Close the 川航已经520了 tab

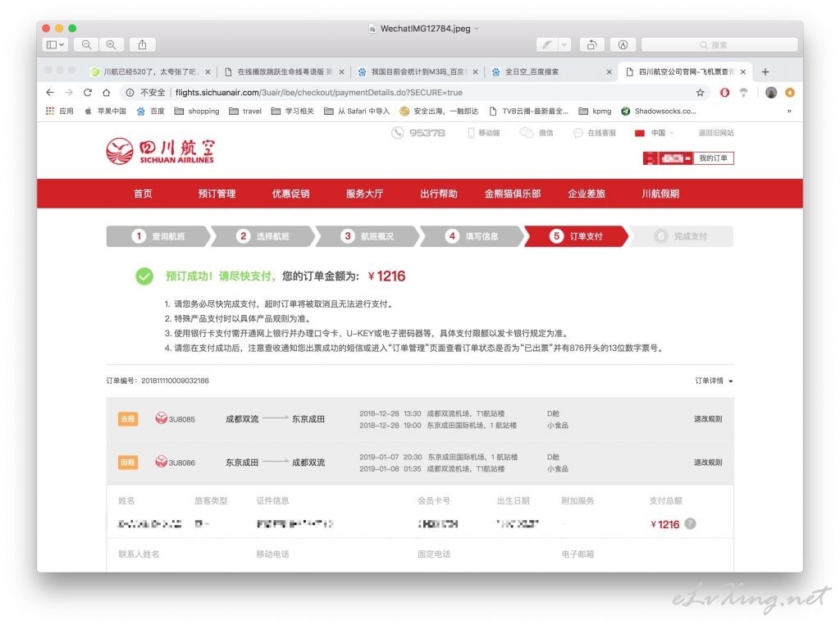pyautogui.click(x=208, y=71)
